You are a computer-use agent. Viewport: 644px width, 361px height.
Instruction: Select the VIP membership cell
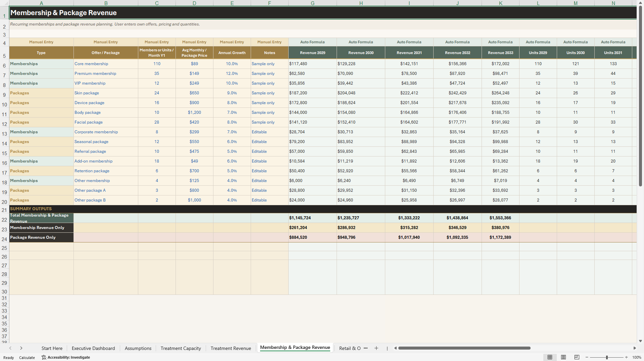tap(106, 83)
